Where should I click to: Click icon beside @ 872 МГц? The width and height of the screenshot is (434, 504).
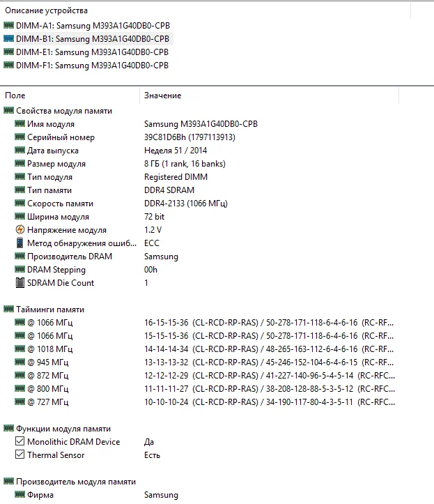click(20, 375)
